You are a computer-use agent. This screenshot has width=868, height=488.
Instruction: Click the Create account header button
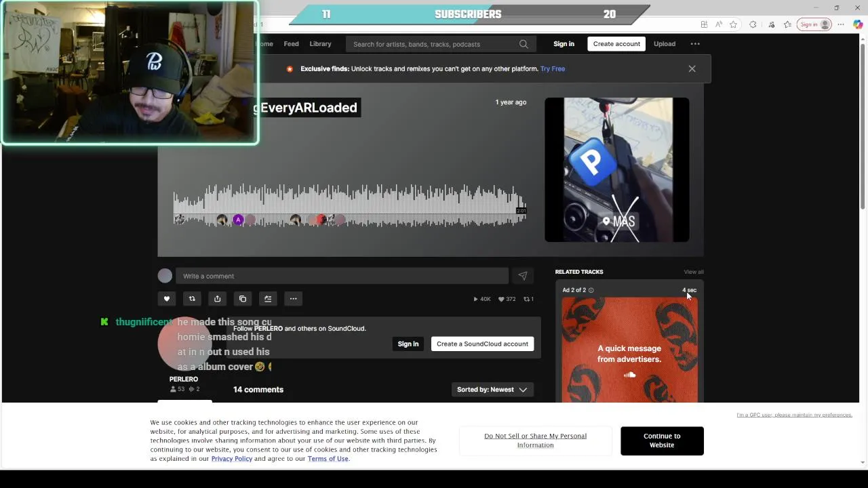click(x=616, y=44)
